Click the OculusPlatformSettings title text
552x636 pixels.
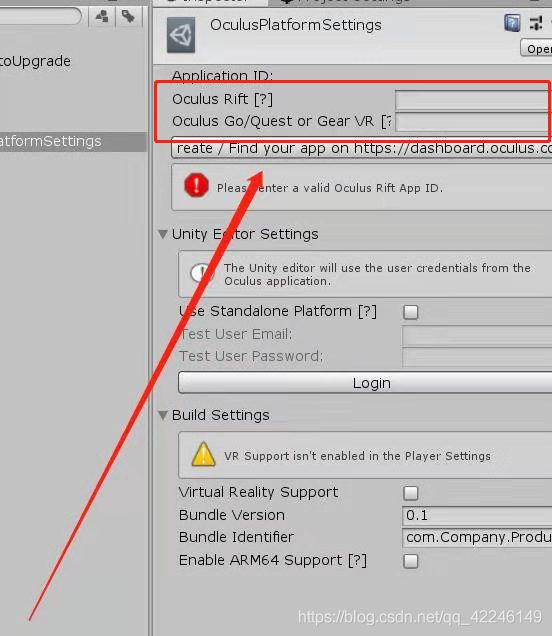pyautogui.click(x=295, y=25)
